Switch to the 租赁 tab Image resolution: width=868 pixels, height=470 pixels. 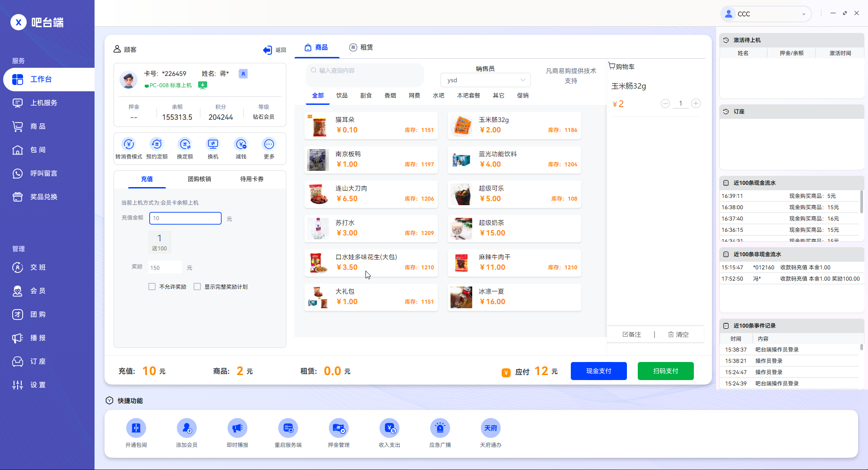pyautogui.click(x=361, y=47)
